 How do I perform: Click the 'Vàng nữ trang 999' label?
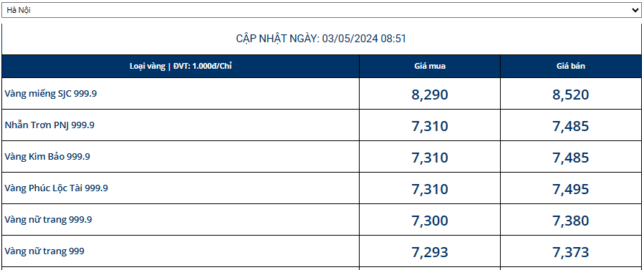click(x=44, y=251)
